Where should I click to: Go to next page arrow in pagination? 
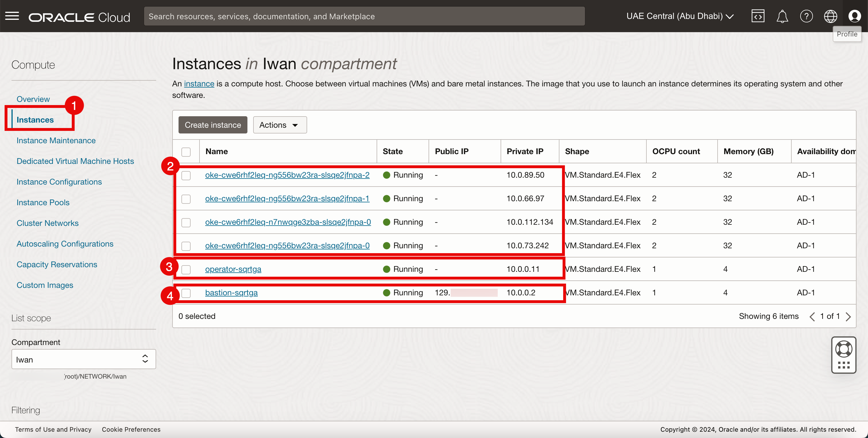[848, 316]
